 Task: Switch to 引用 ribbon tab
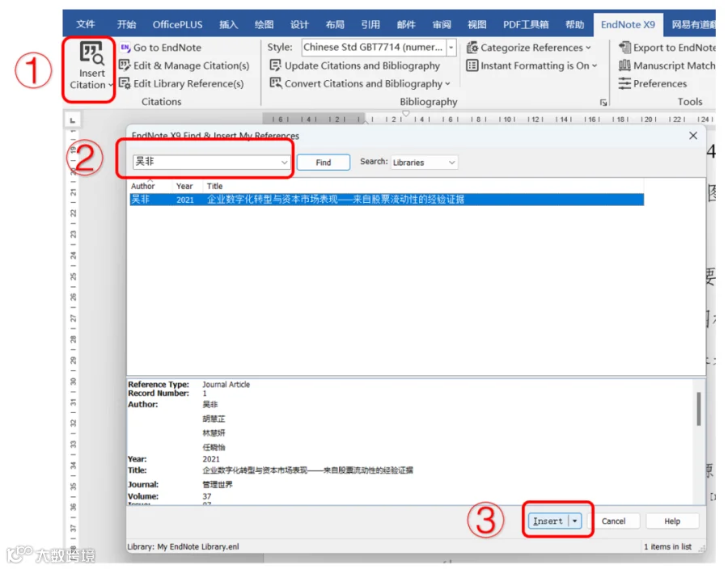tap(370, 24)
